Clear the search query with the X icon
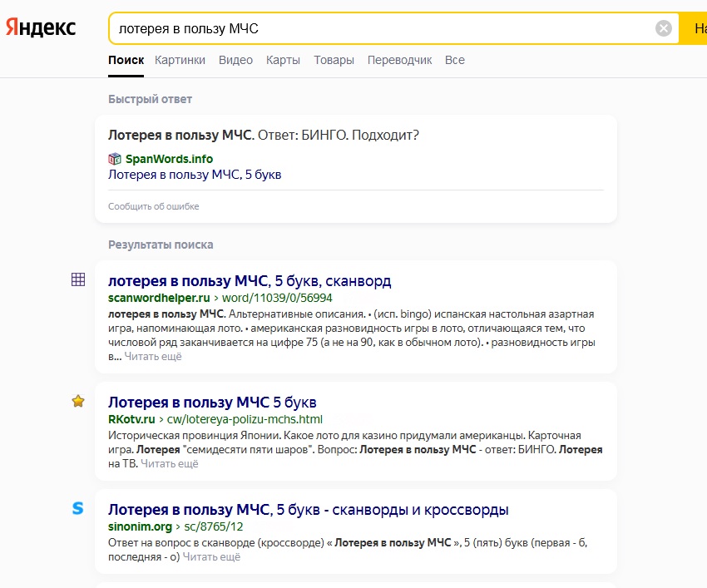Image resolution: width=707 pixels, height=588 pixels. coord(663,28)
